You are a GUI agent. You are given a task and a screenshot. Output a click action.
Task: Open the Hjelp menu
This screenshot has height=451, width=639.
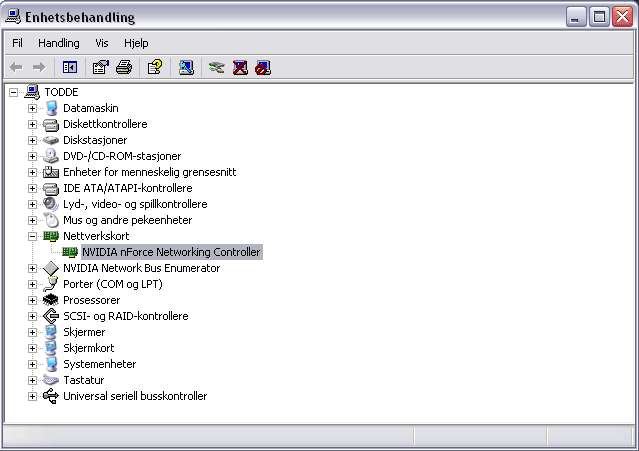(x=136, y=43)
